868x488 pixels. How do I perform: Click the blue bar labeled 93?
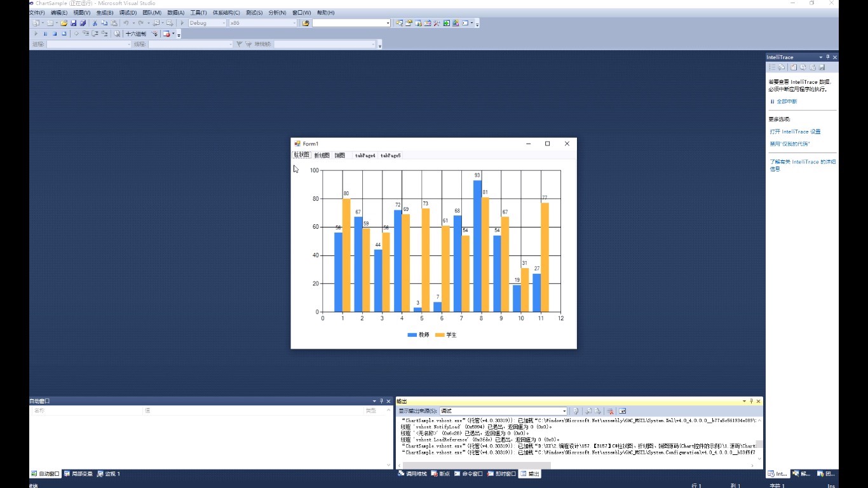click(x=477, y=246)
